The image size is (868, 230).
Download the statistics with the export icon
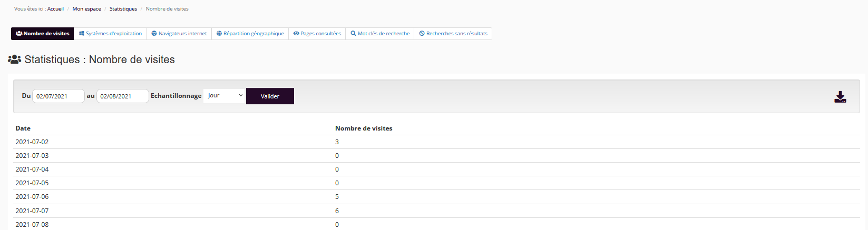point(840,97)
